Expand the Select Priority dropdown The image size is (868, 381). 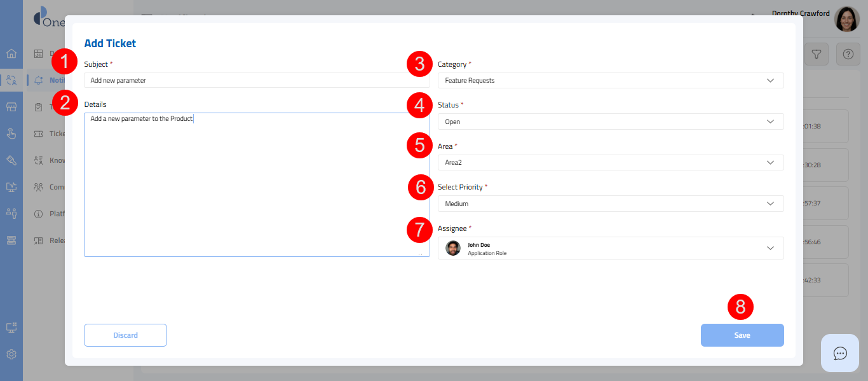pos(610,204)
